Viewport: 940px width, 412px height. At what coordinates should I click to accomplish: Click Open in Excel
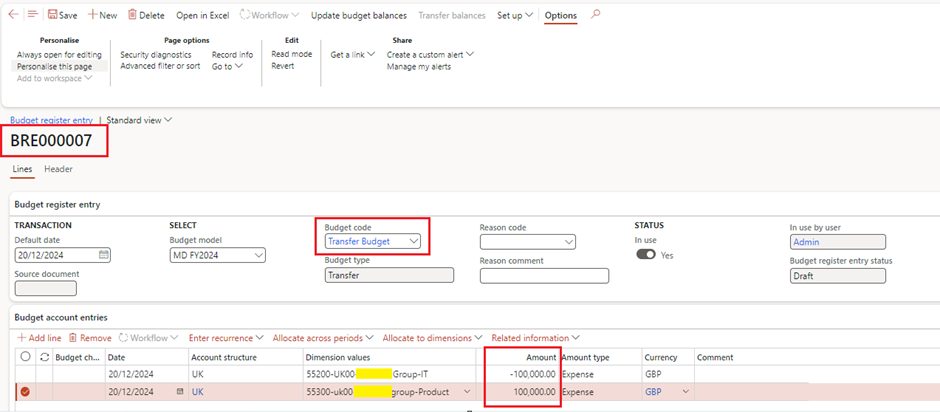coord(203,15)
